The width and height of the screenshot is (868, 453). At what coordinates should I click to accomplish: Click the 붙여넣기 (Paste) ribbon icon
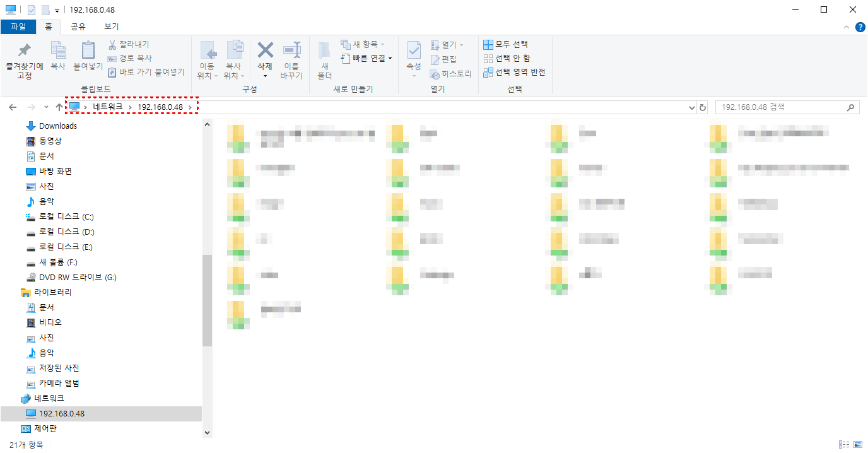click(88, 56)
